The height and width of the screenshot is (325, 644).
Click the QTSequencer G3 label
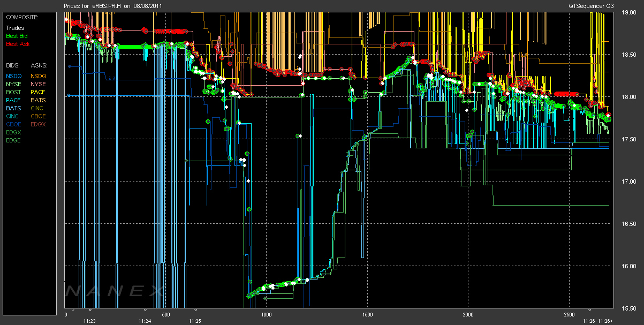tap(593, 5)
